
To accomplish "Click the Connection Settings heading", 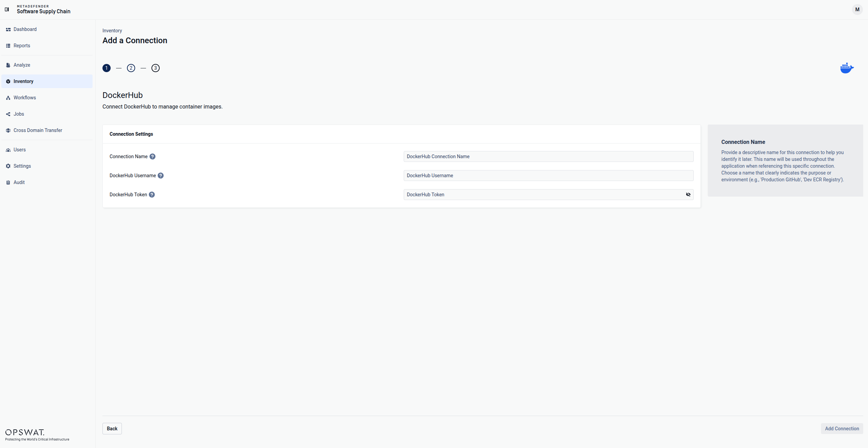I will (x=131, y=134).
